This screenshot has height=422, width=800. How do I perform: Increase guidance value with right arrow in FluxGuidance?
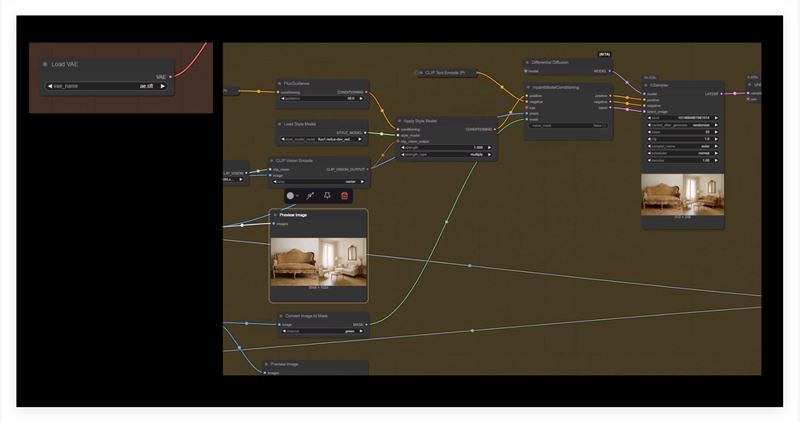(361, 98)
